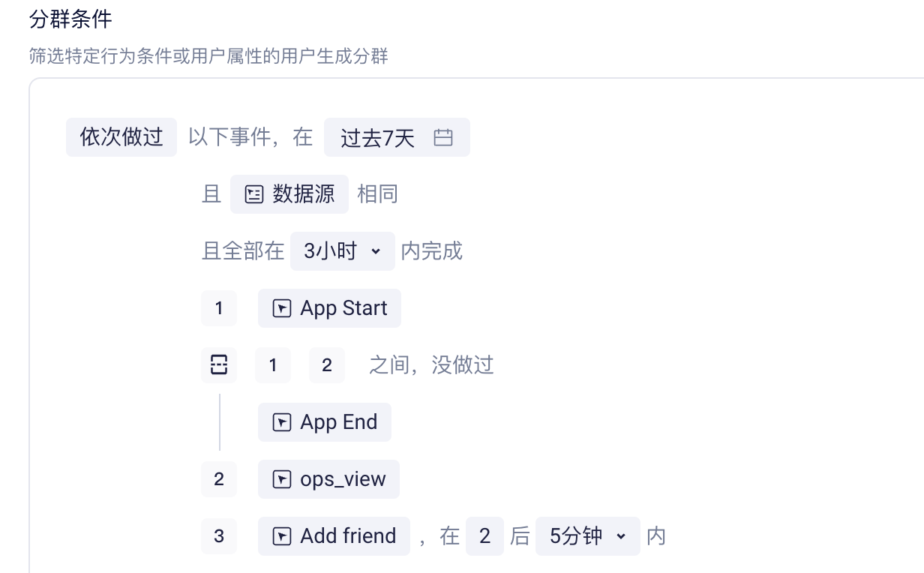The width and height of the screenshot is (924, 573).
Task: Click the exclusion-step icon before 1 2
Action: [219, 365]
